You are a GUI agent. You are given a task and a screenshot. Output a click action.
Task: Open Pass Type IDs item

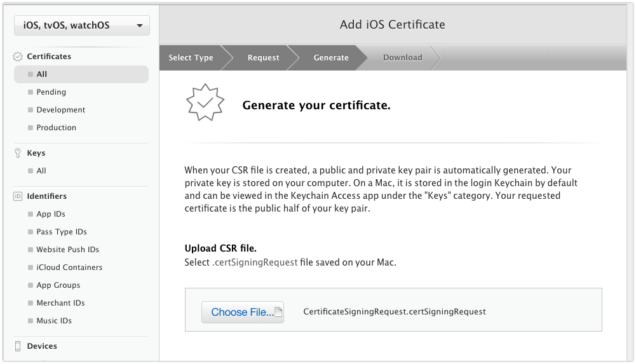pyautogui.click(x=62, y=232)
